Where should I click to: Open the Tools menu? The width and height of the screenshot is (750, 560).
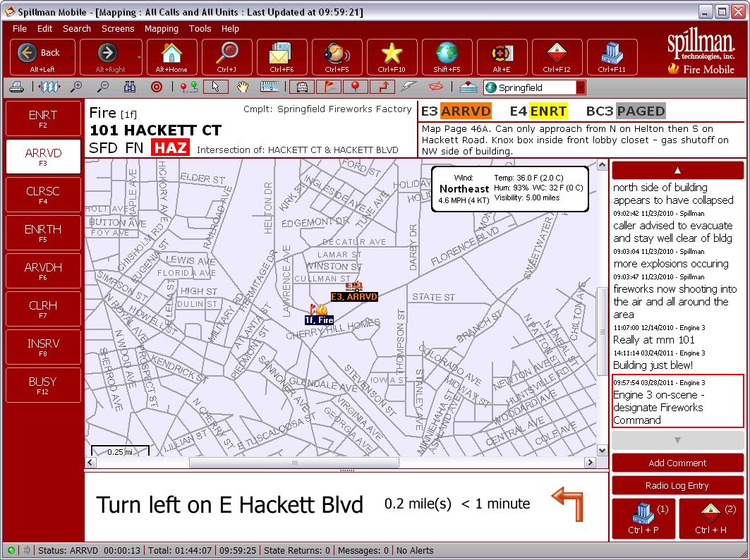click(200, 29)
